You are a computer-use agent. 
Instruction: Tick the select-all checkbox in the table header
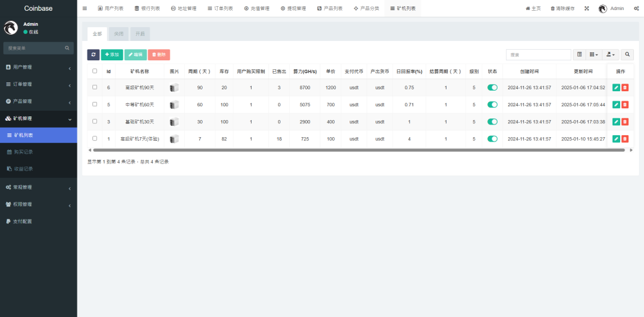(x=95, y=71)
